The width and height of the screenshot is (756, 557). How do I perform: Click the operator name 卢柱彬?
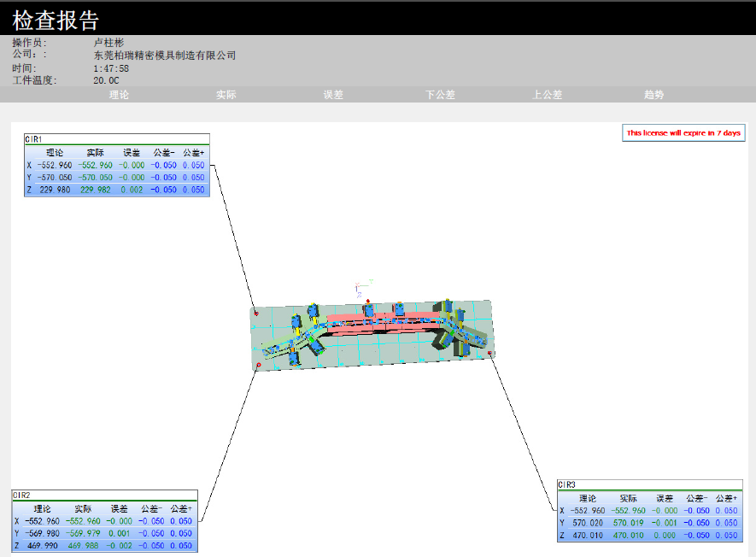(110, 42)
